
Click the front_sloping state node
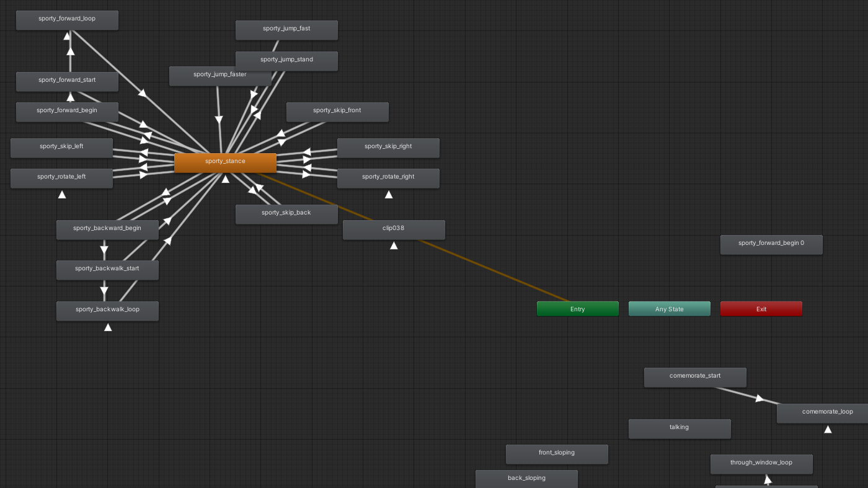557,454
